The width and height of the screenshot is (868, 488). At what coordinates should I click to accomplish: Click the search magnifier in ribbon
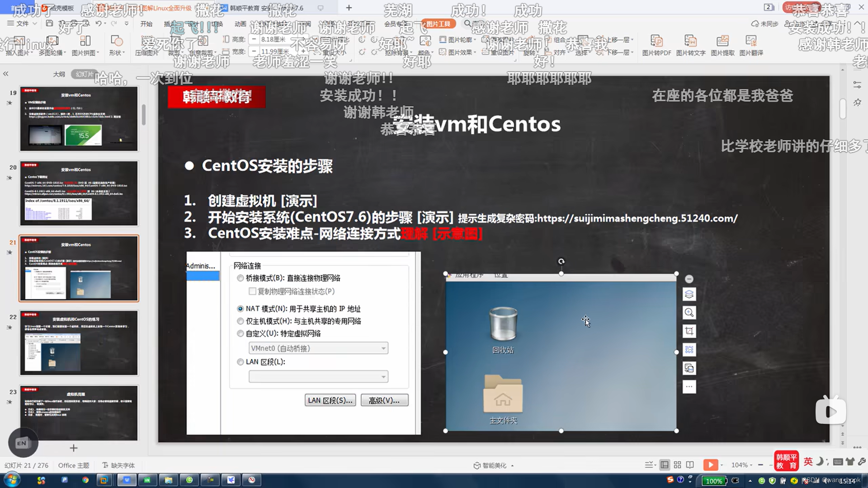467,23
